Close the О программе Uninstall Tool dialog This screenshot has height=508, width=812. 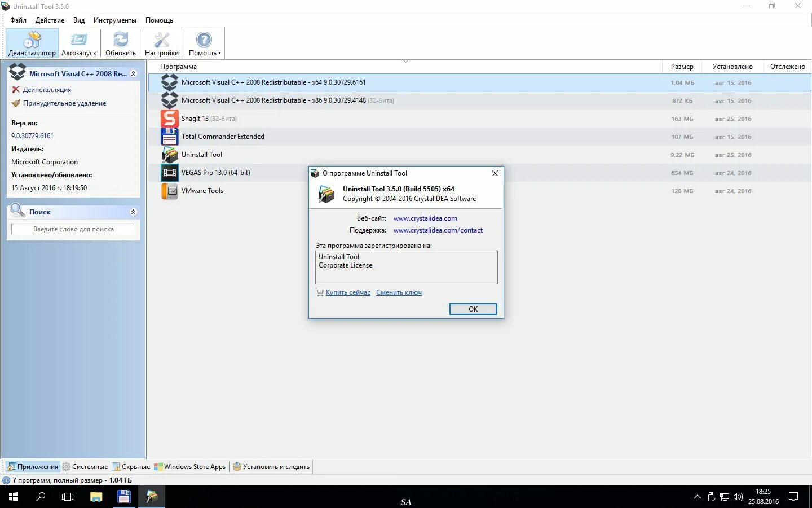tap(495, 173)
